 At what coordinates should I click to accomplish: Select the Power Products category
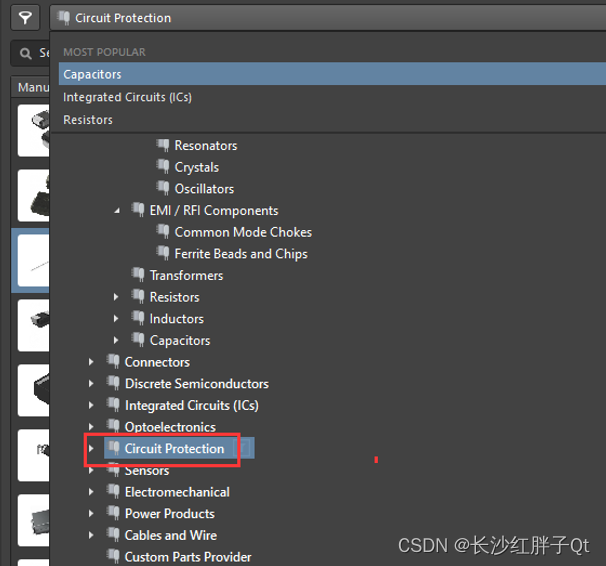(x=169, y=514)
